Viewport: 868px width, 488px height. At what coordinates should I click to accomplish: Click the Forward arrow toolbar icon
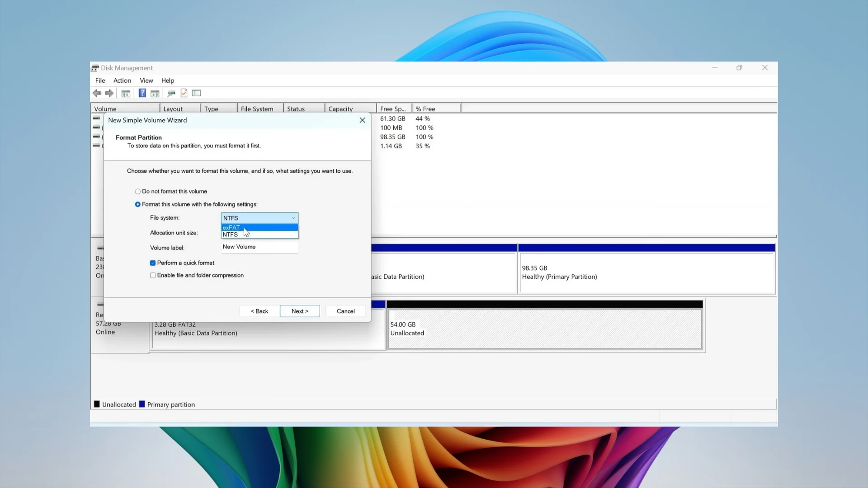click(109, 93)
